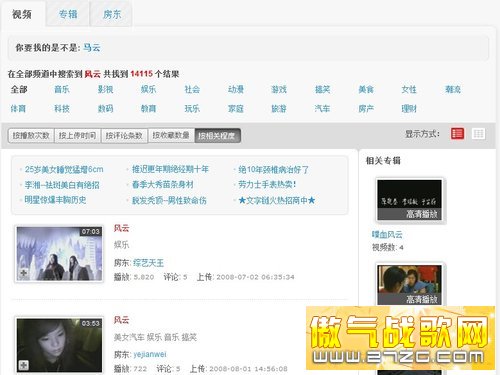The height and width of the screenshot is (375, 500).
Task: Open second 风云 video with 03:53 duration
Action: coord(59,345)
